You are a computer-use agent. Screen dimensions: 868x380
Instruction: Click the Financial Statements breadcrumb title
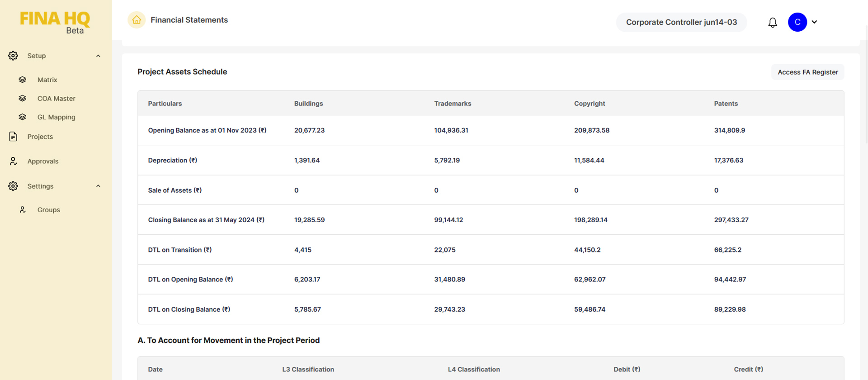(189, 20)
